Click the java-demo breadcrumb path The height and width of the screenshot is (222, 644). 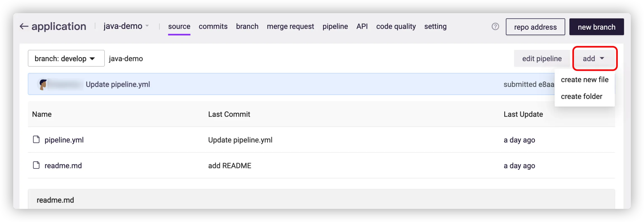tap(126, 59)
